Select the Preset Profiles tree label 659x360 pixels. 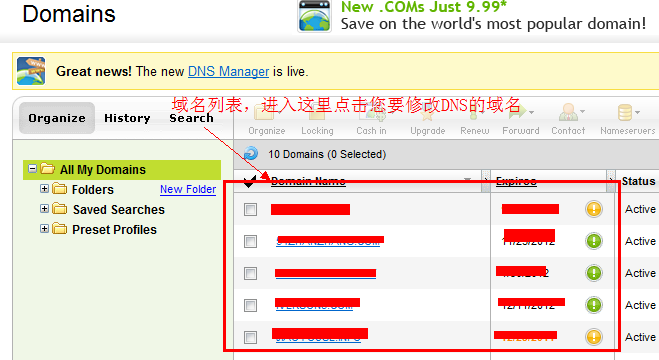click(114, 229)
